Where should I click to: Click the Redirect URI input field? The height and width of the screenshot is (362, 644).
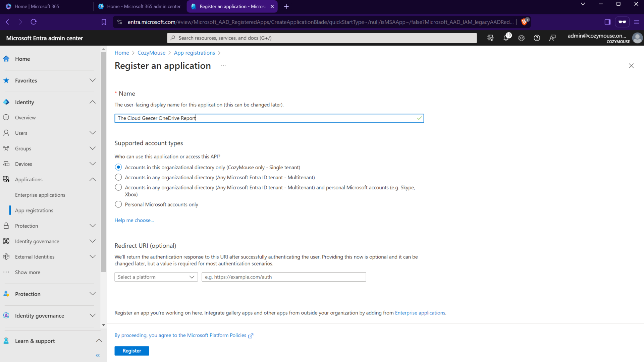283,277
